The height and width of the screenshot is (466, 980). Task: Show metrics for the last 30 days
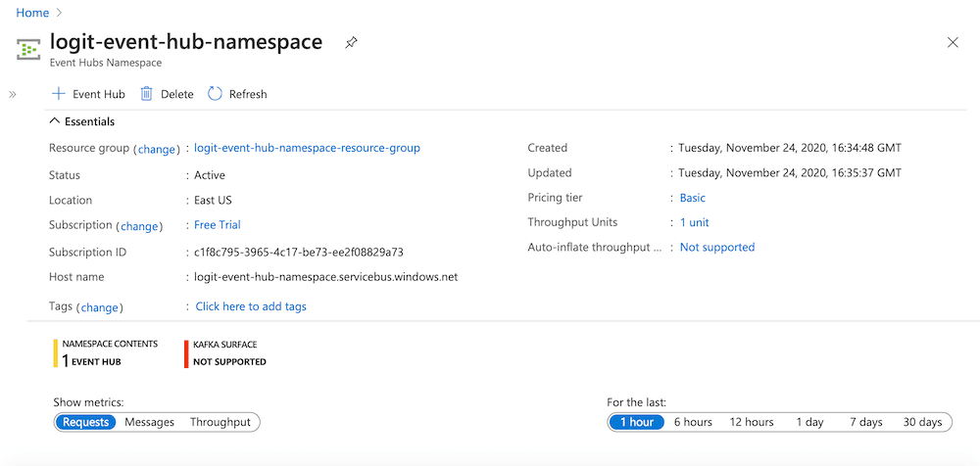pyautogui.click(x=922, y=422)
